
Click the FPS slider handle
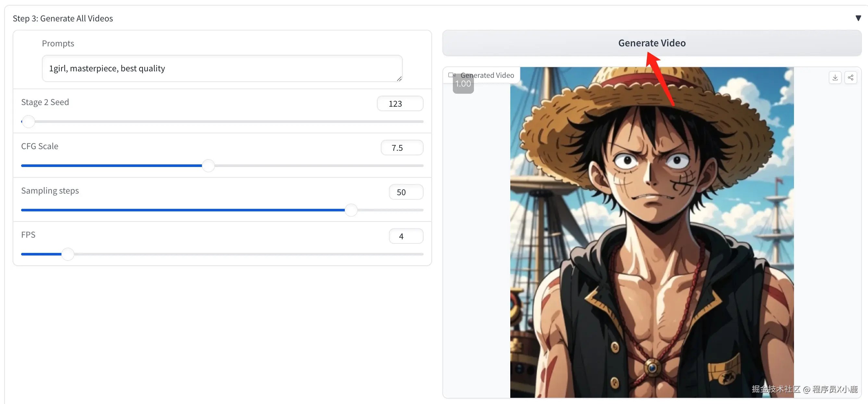pyautogui.click(x=68, y=254)
